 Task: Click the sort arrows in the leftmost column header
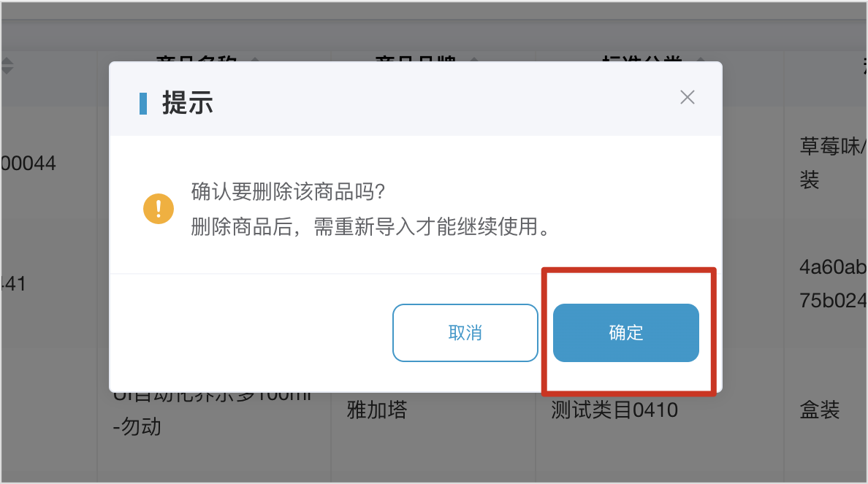[x=7, y=65]
